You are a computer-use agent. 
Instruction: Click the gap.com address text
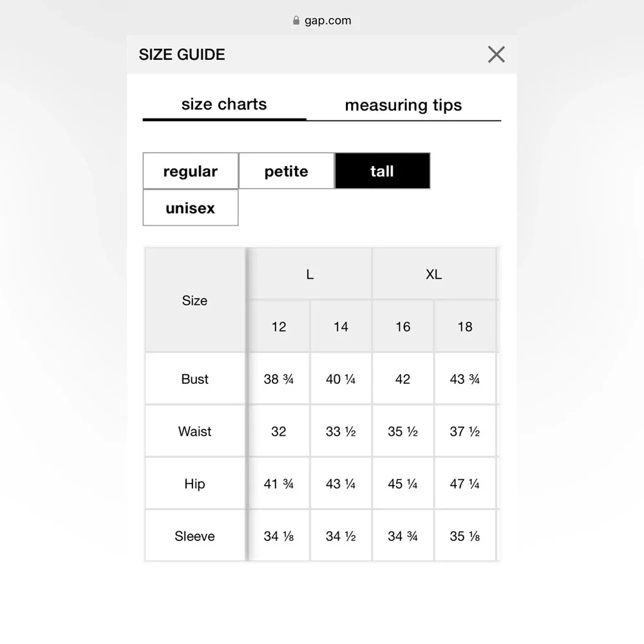pos(328,21)
